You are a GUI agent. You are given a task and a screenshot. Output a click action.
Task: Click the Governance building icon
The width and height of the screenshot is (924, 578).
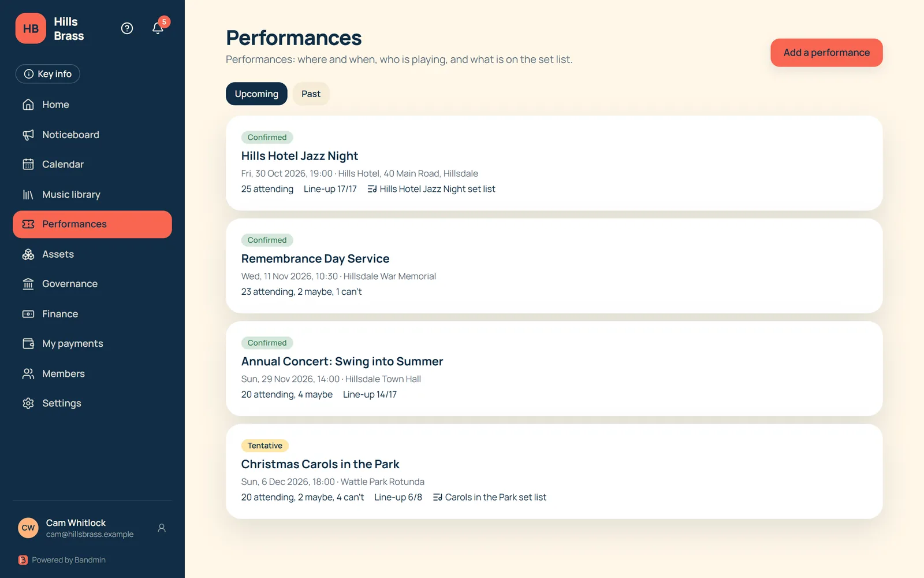(28, 284)
